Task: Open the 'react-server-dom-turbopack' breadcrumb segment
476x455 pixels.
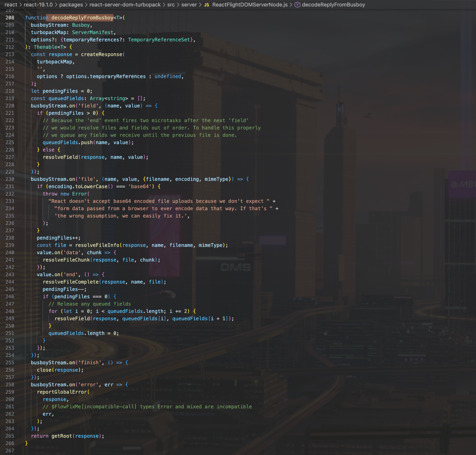Action: tap(125, 5)
